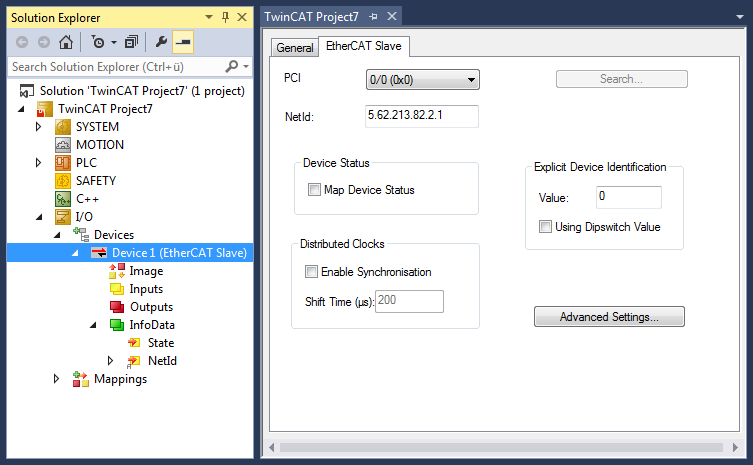Select the EtherCAT Slave tab
The image size is (753, 465).
[x=364, y=46]
